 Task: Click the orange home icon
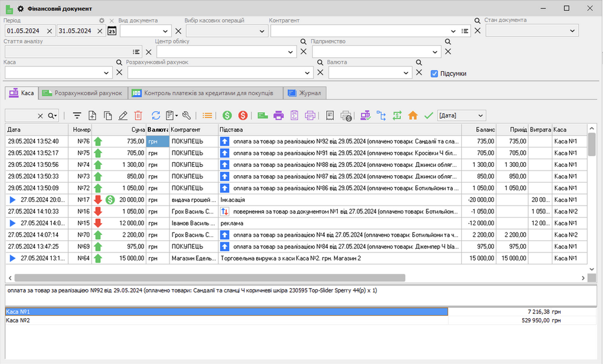pos(413,115)
